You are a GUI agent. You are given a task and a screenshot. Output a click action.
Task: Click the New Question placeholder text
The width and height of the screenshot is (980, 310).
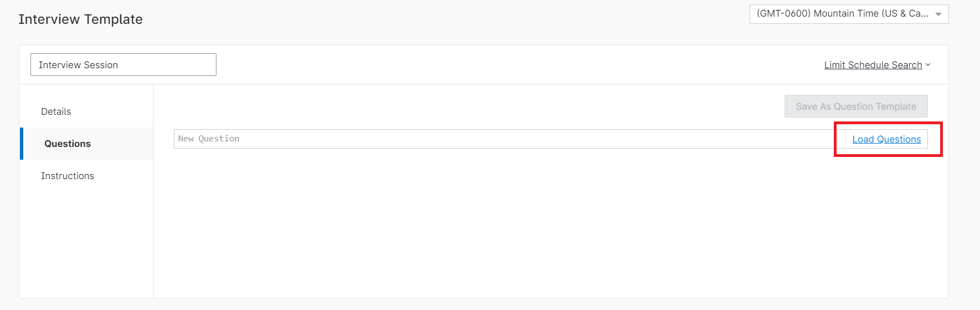209,139
